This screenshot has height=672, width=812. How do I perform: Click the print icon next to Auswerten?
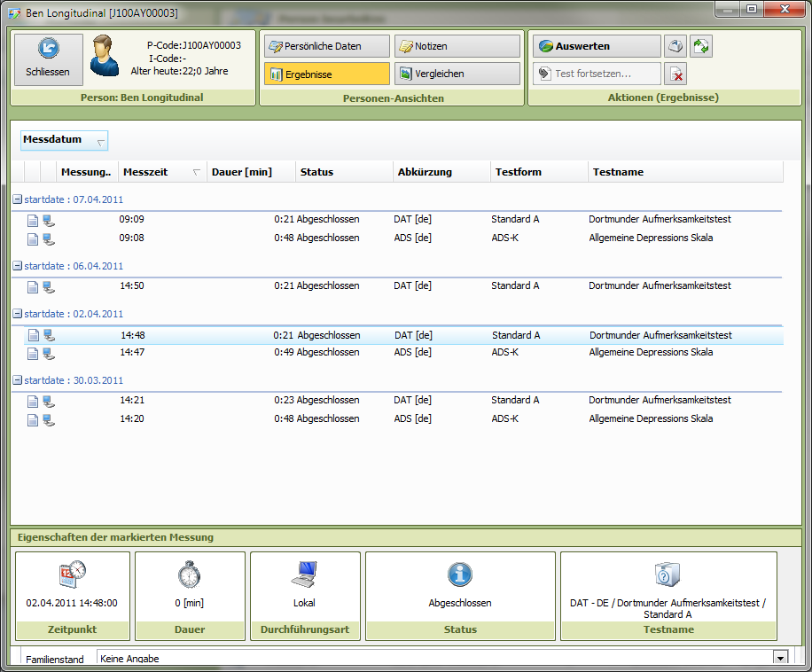click(675, 47)
